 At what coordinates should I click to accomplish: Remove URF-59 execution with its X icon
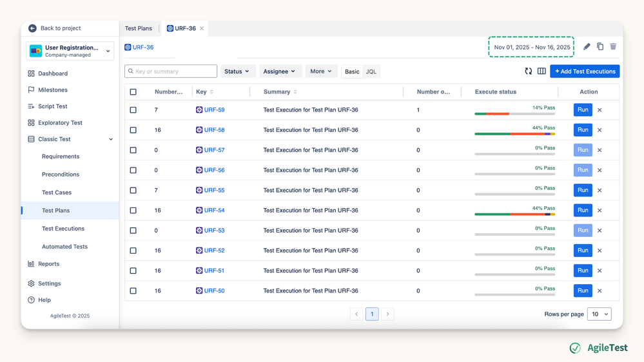pyautogui.click(x=600, y=110)
